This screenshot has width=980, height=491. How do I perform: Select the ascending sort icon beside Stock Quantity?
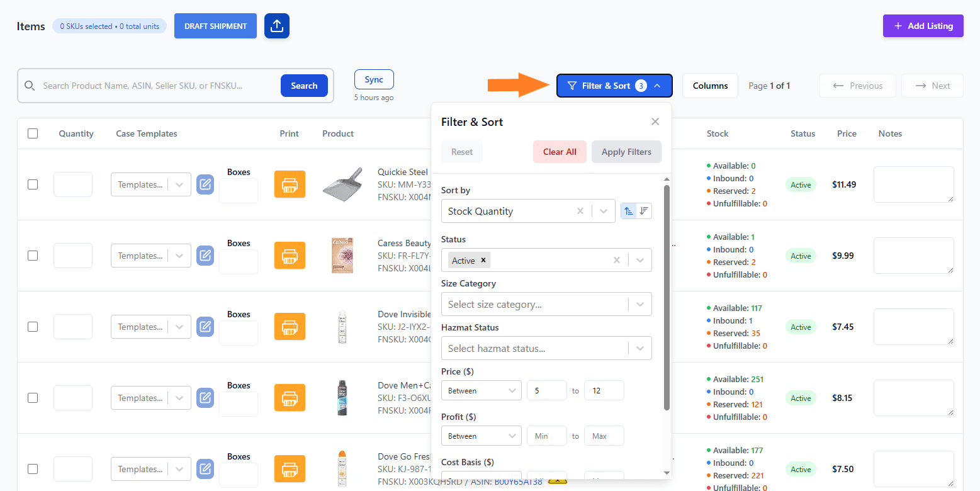[628, 210]
